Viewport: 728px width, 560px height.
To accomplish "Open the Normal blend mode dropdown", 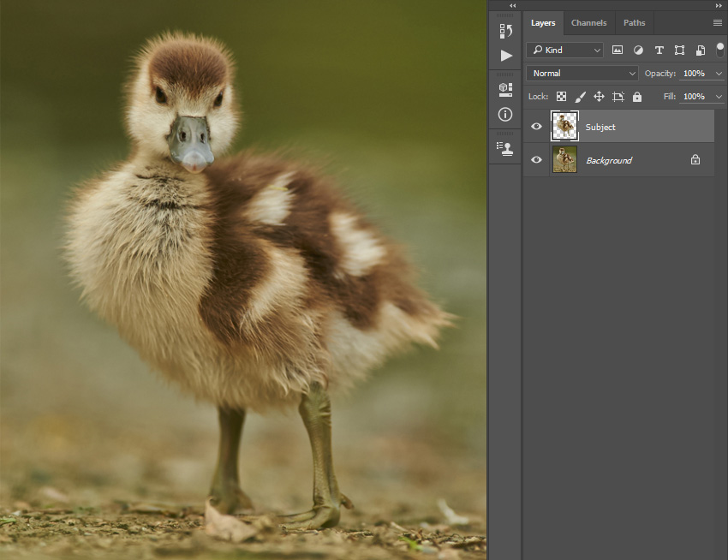I will tap(582, 74).
